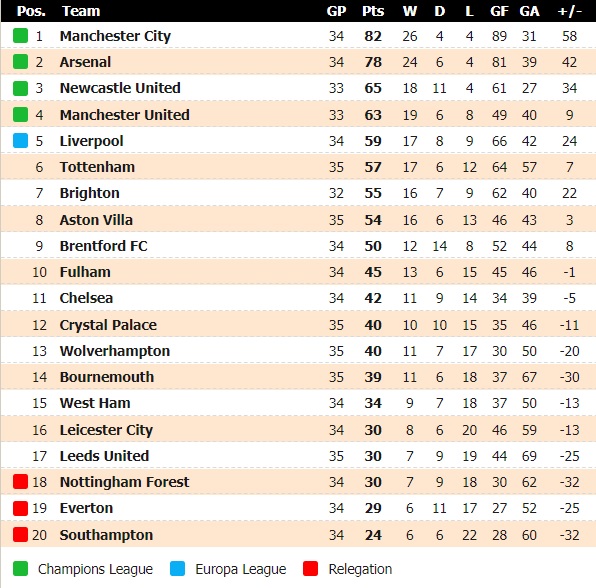Sort by the Pts column header

point(373,11)
